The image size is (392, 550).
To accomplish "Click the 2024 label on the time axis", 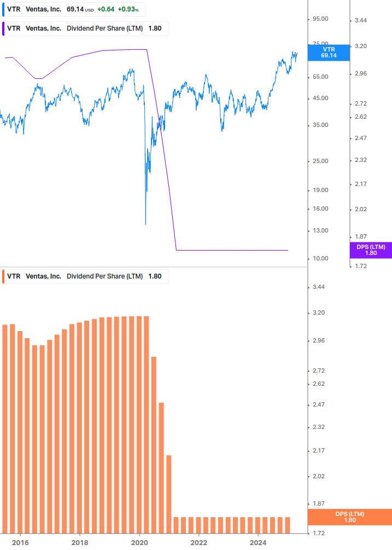I will click(258, 543).
